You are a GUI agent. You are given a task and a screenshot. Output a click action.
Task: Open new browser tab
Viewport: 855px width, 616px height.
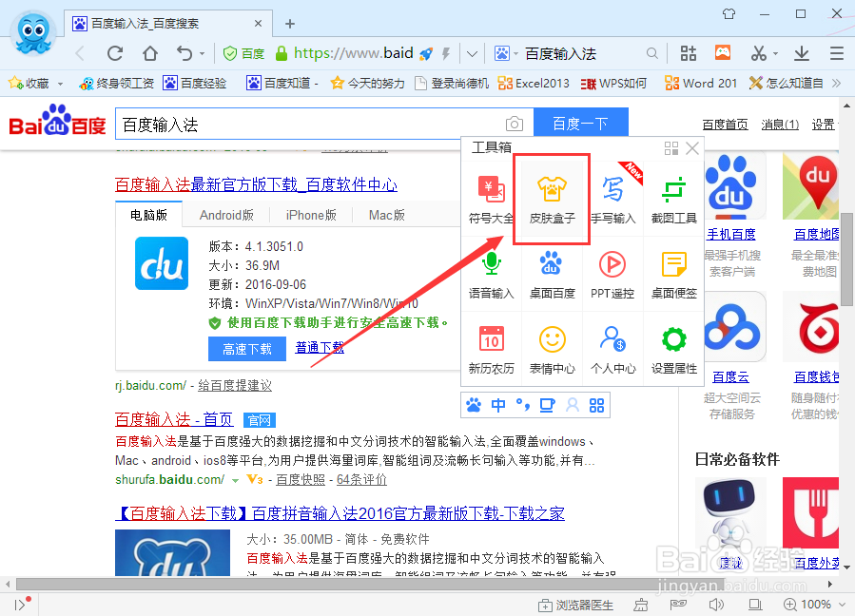290,24
